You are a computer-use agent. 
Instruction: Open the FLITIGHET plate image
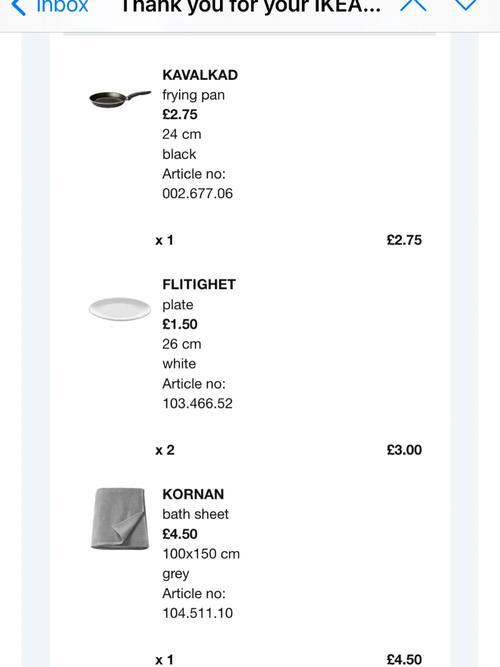(120, 309)
